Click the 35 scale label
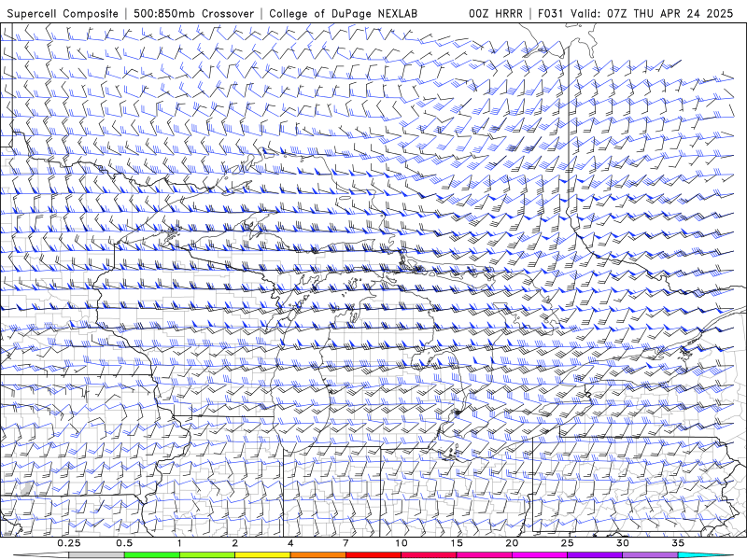 [x=678, y=543]
